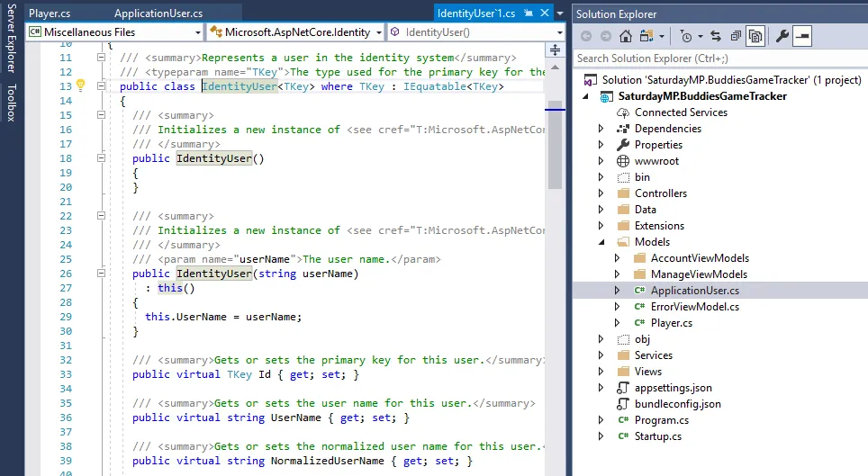Click the C# icon of ErrorViewModel.cs
Image resolution: width=868 pixels, height=476 pixels.
[639, 306]
